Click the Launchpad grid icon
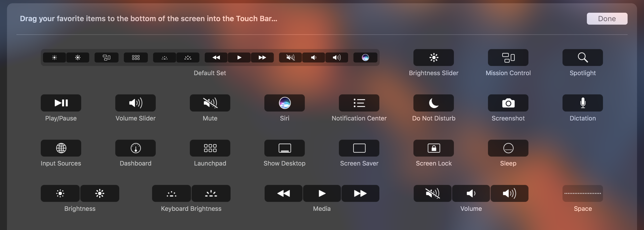This screenshot has height=230, width=644. point(210,148)
